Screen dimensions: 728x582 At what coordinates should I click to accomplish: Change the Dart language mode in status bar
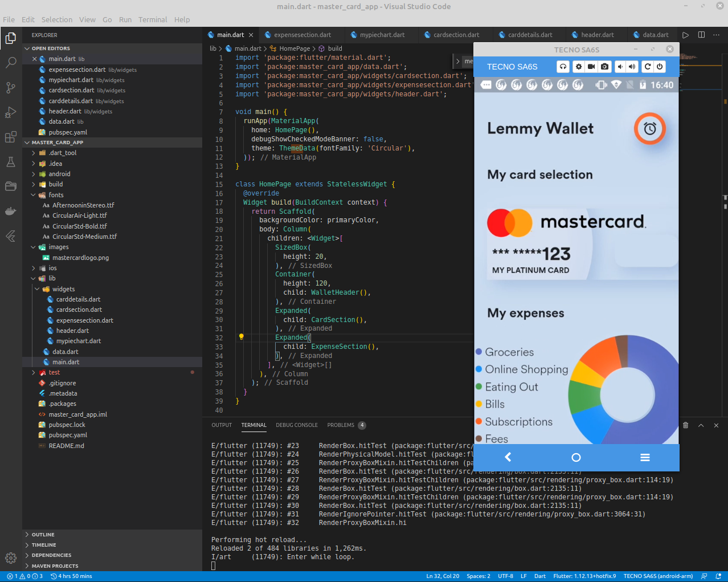[x=540, y=576]
